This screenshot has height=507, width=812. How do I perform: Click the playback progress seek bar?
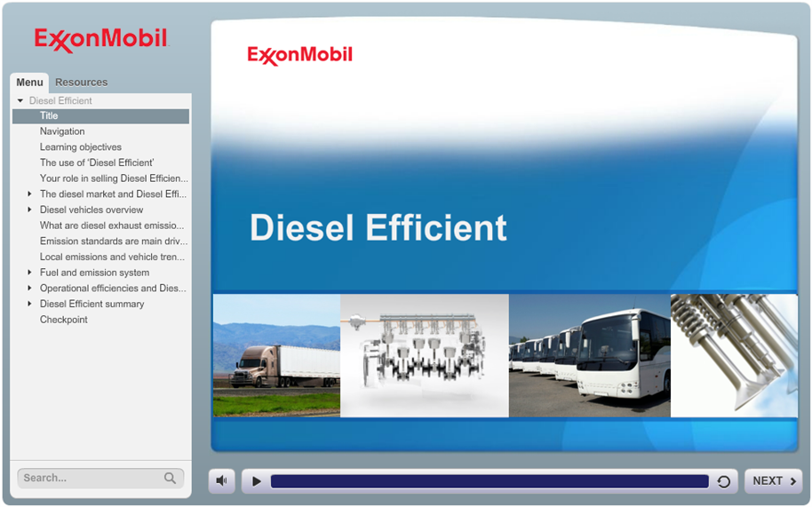489,481
